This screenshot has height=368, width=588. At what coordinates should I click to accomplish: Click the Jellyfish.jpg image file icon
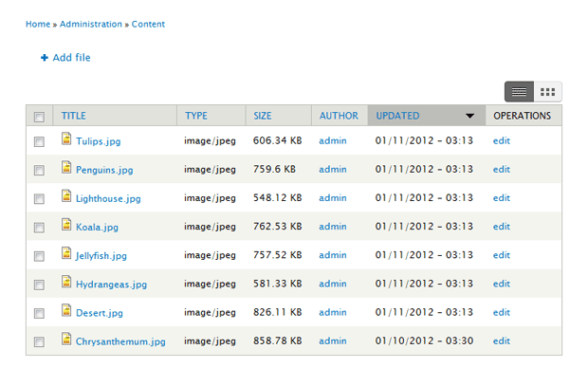(x=66, y=253)
